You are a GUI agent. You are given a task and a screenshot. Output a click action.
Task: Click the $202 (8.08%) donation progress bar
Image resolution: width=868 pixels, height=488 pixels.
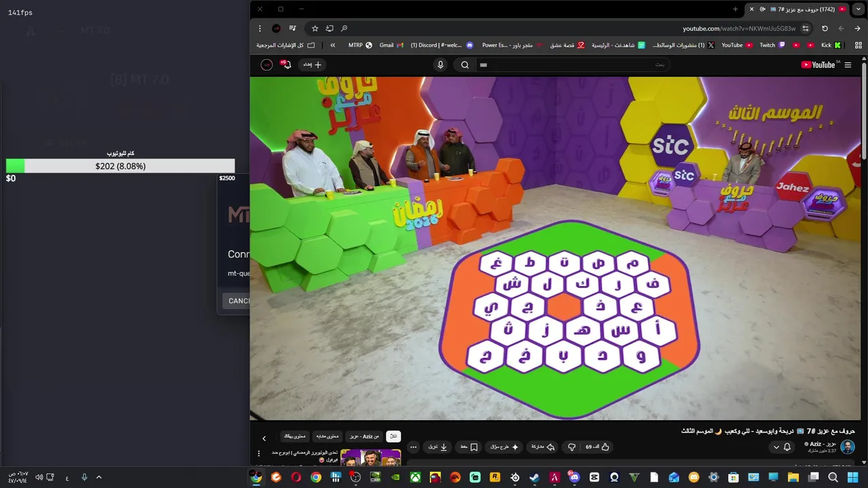coord(121,166)
